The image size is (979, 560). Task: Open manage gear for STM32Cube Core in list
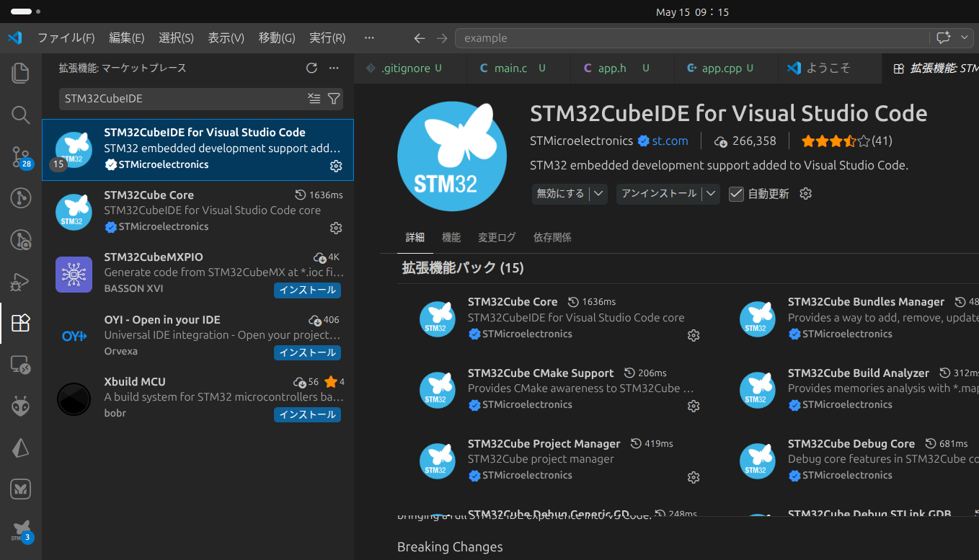[335, 228]
